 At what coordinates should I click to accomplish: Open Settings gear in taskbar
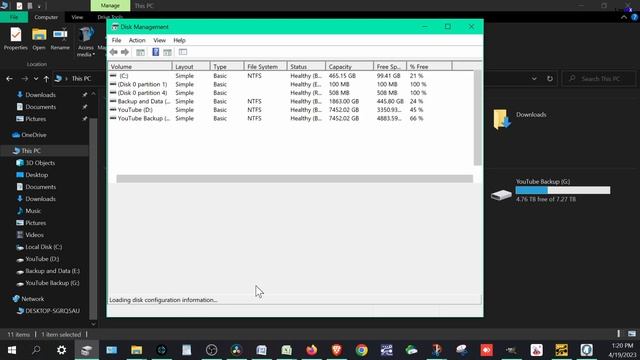click(62, 350)
